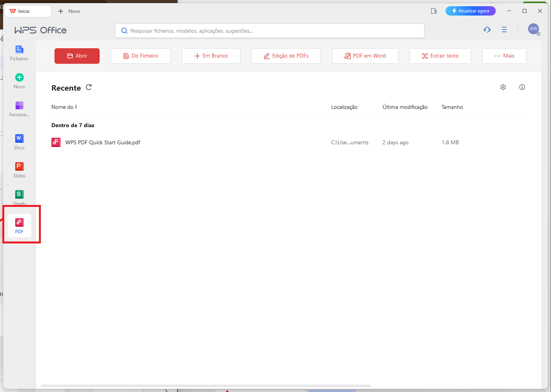Create PDF with Do Ficheiro button
The width and height of the screenshot is (551, 392).
140,56
